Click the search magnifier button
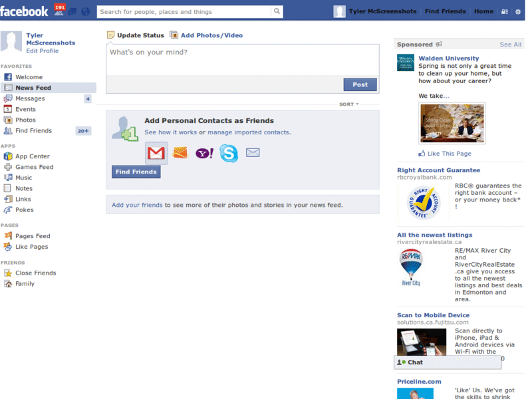This screenshot has width=532, height=399. coord(277,11)
